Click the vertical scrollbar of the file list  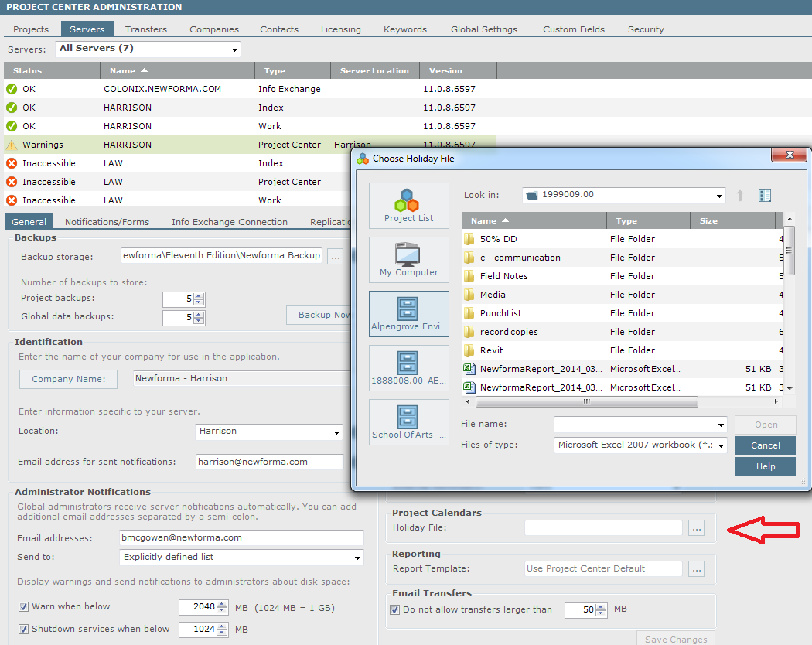click(x=790, y=251)
